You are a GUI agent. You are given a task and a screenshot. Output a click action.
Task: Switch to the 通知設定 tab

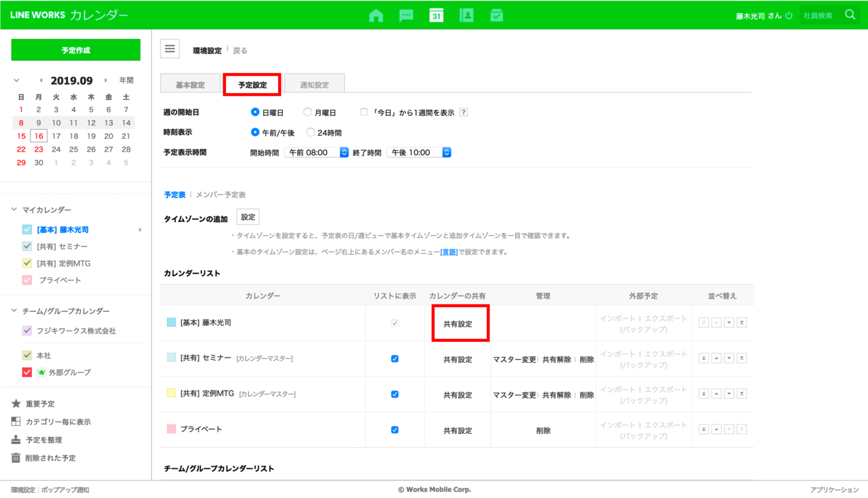(314, 85)
